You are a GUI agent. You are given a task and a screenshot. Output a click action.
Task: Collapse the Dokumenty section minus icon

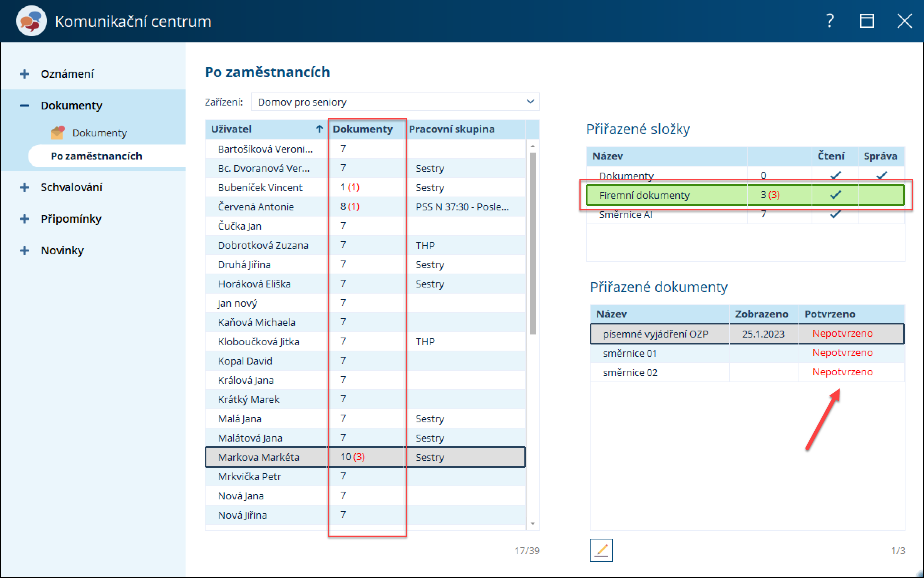click(x=25, y=106)
